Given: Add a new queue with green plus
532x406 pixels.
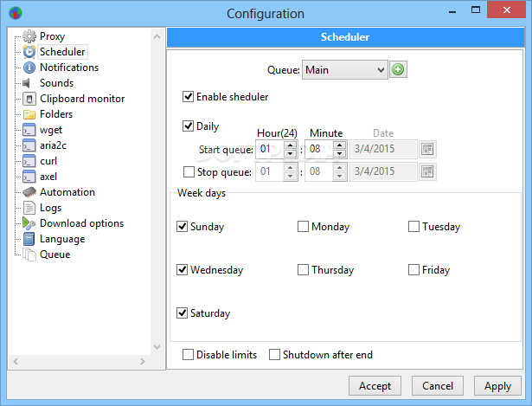Looking at the screenshot, I should tap(398, 69).
